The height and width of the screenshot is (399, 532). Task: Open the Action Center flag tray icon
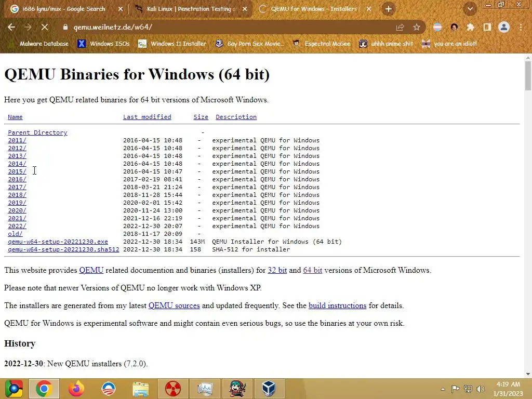tap(455, 389)
